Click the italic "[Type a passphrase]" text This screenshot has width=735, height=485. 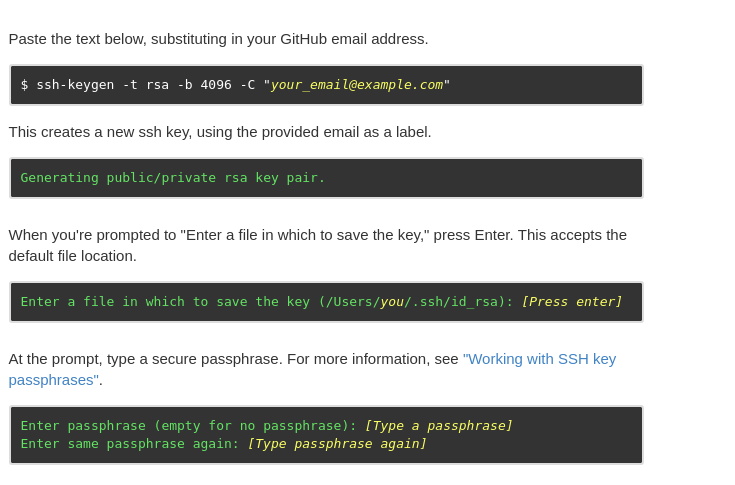(x=439, y=426)
